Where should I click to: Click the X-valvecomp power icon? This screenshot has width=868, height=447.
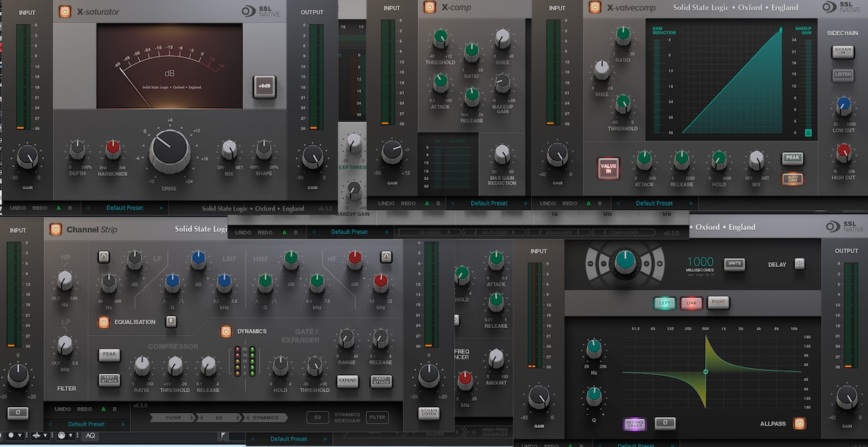click(x=595, y=7)
